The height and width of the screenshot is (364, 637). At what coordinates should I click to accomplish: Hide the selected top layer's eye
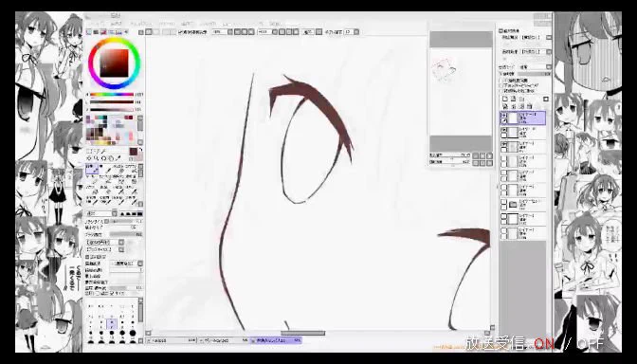tap(503, 115)
